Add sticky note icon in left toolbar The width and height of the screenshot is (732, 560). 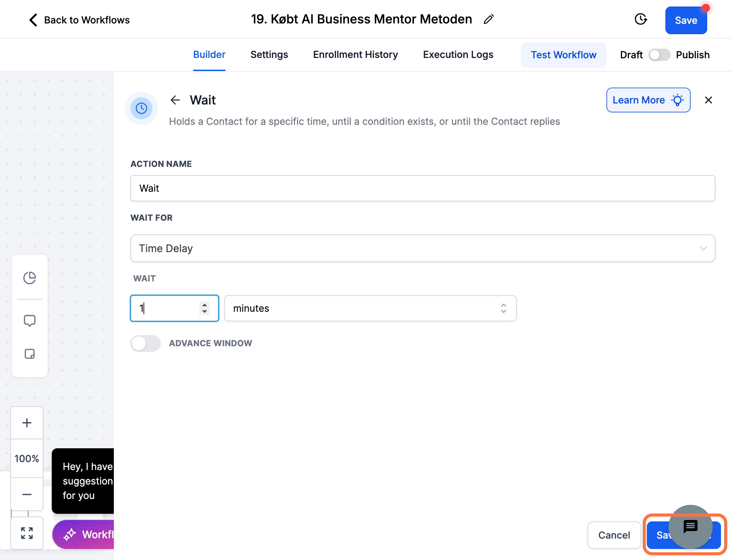(x=30, y=354)
